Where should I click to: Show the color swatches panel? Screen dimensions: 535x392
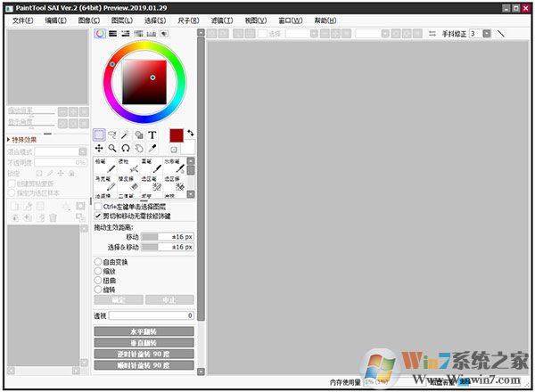[x=152, y=33]
